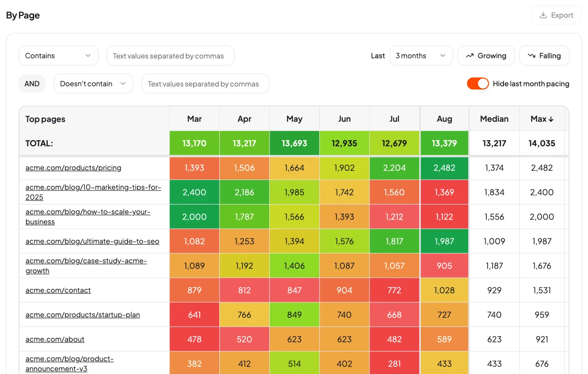The height and width of the screenshot is (374, 588).
Task: Focus the Contains text values input
Action: tap(171, 56)
